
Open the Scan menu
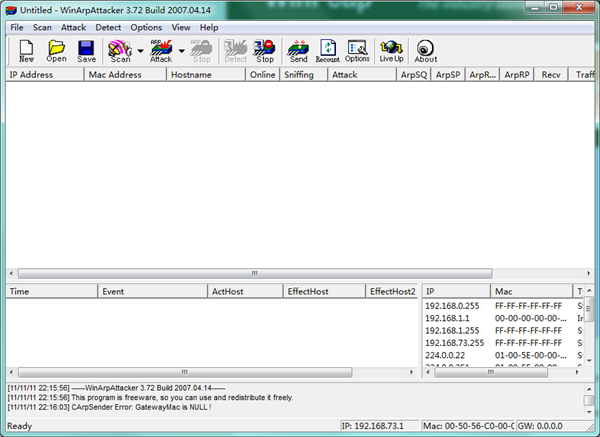[42, 28]
